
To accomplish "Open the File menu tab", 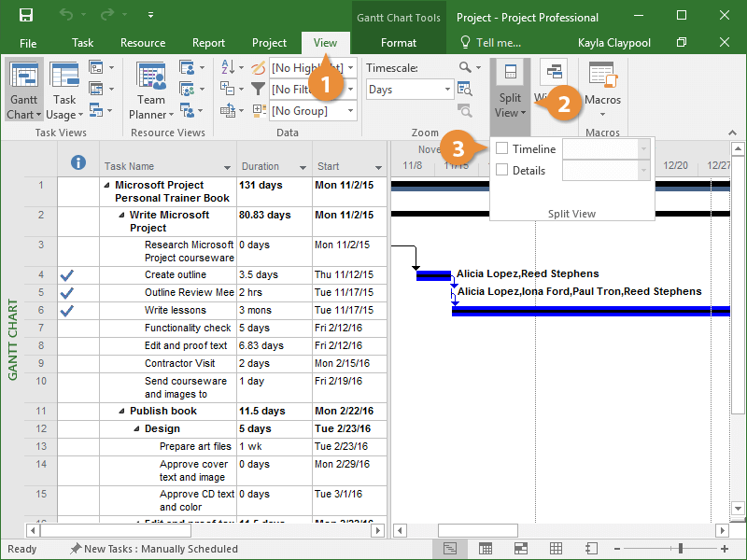I will coord(28,43).
